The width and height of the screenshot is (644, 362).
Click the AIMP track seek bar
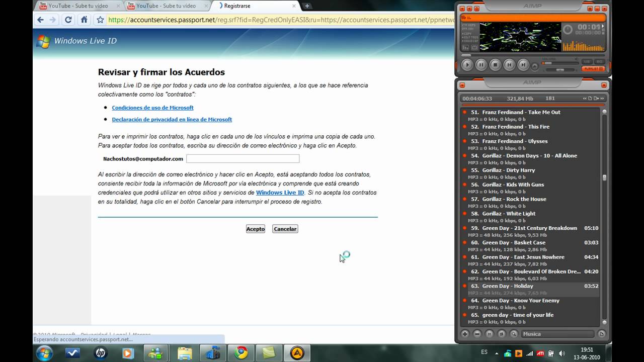[533, 55]
